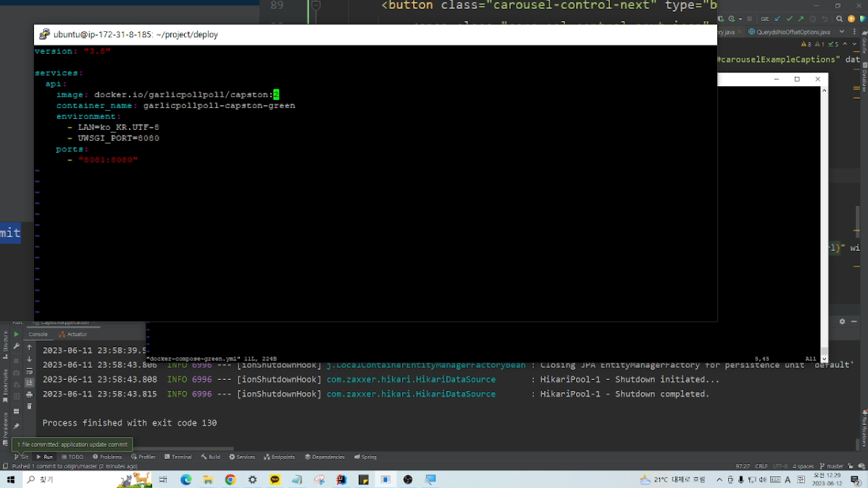Toggle scroll to end in Run console
Image resolution: width=868 pixels, height=488 pixels.
[29, 383]
